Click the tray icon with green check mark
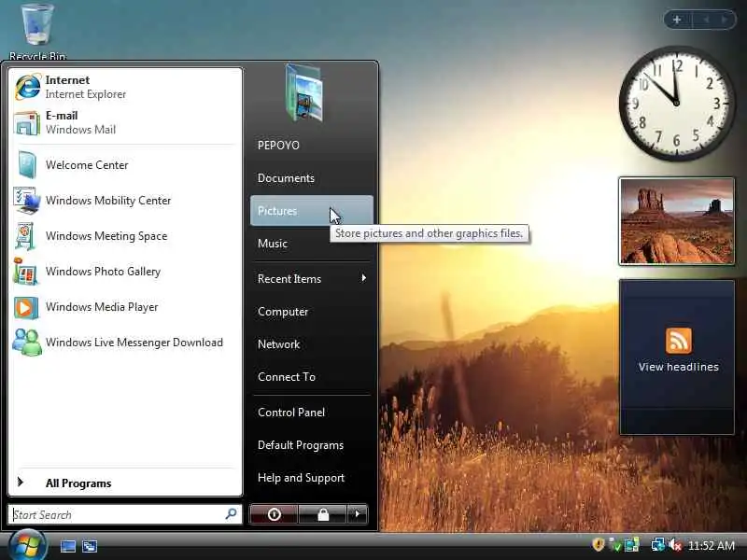 point(615,545)
